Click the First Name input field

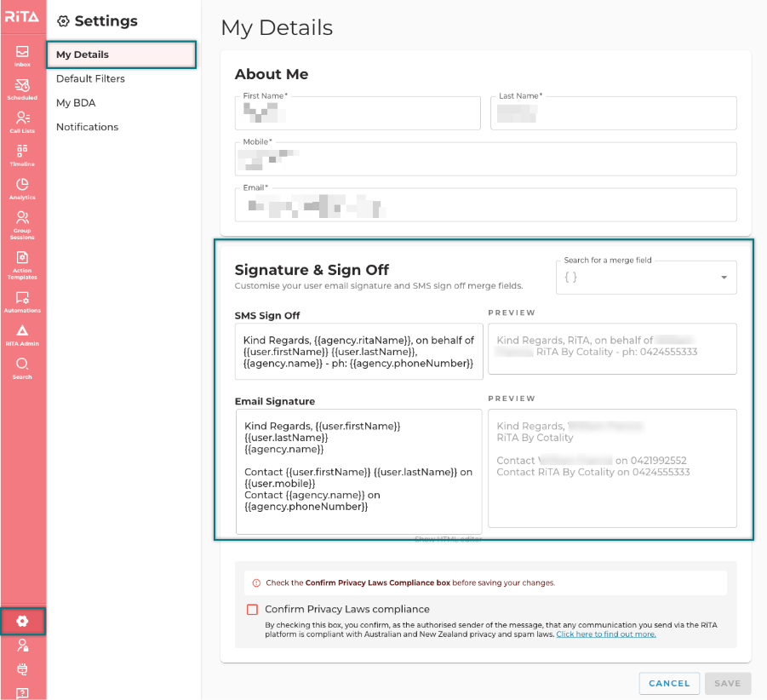tap(358, 113)
